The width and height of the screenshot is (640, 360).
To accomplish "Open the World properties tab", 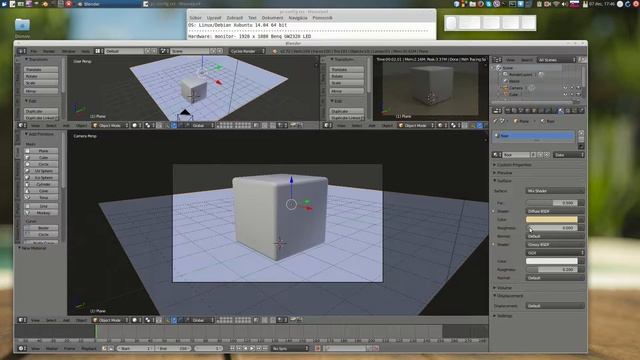I will click(x=527, y=111).
